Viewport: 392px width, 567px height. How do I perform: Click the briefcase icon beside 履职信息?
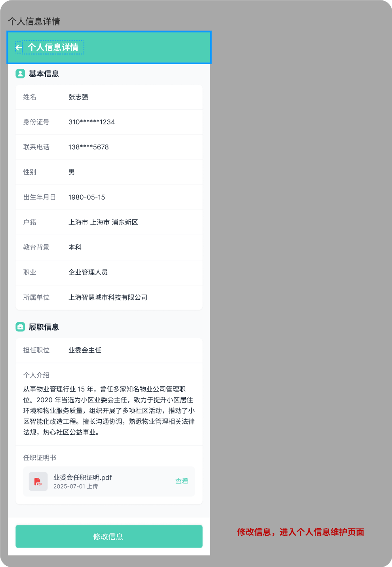click(x=20, y=327)
